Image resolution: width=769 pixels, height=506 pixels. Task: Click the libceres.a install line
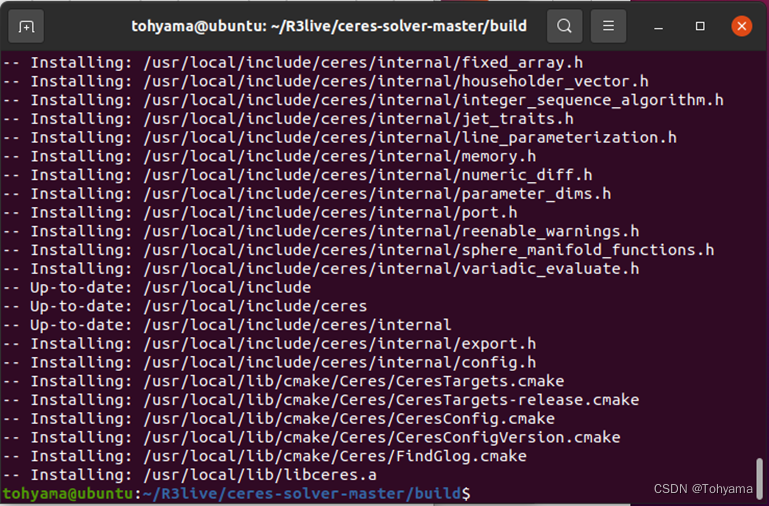(x=190, y=475)
